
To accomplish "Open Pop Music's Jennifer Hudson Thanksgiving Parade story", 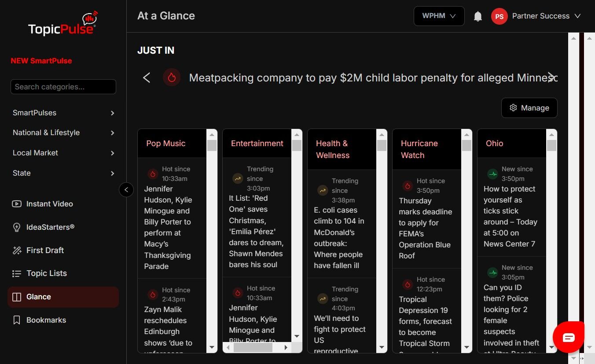I will pos(168,228).
